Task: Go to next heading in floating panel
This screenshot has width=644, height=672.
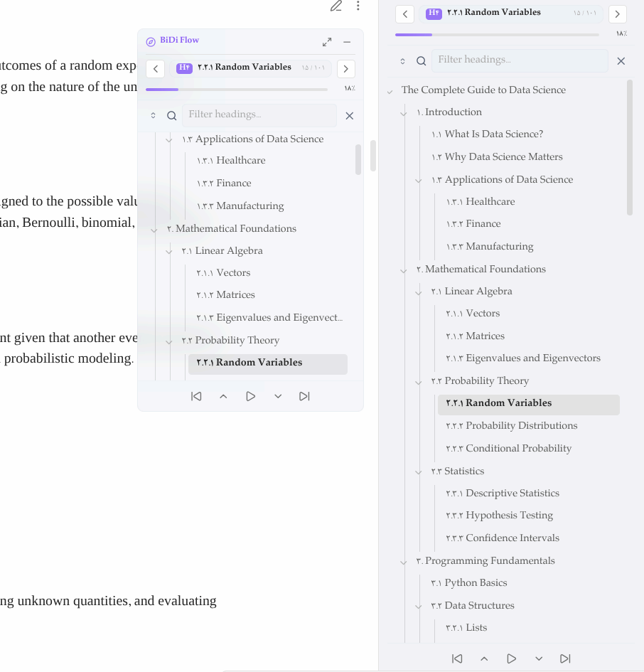Action: point(345,69)
